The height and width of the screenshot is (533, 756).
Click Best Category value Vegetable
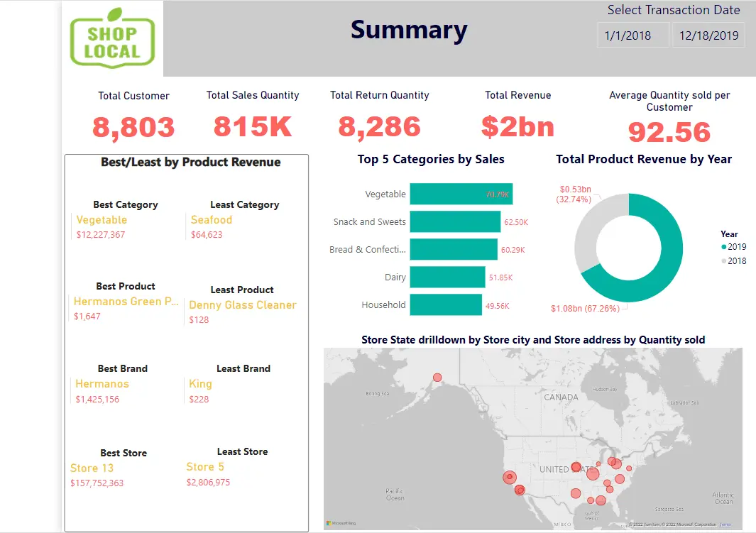tap(102, 220)
